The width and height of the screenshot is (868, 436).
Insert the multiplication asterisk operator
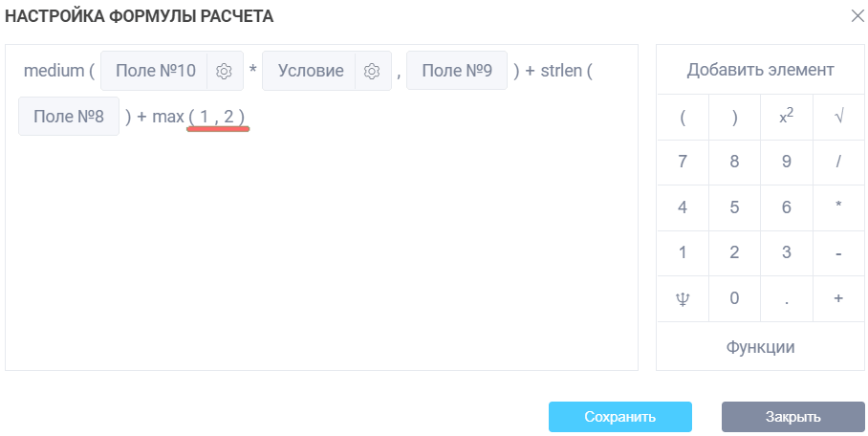tap(838, 207)
